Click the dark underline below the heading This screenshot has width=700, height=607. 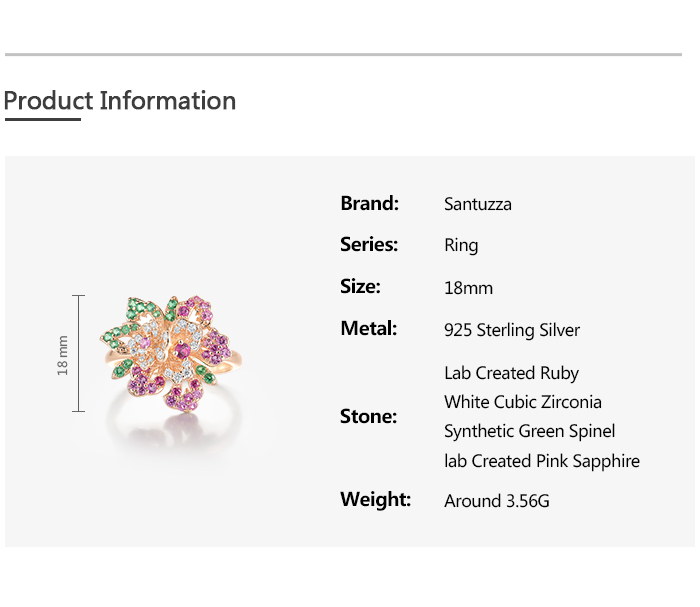[42, 120]
